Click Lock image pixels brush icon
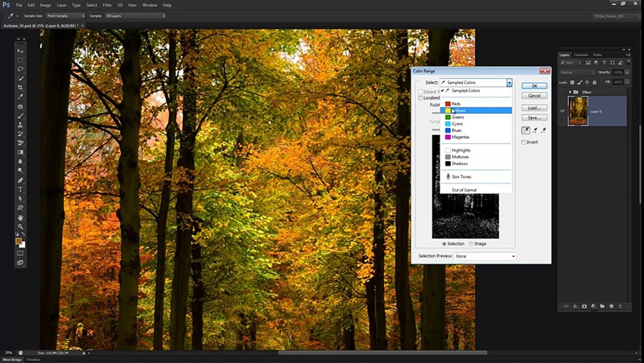Image resolution: width=644 pixels, height=363 pixels. point(579,82)
